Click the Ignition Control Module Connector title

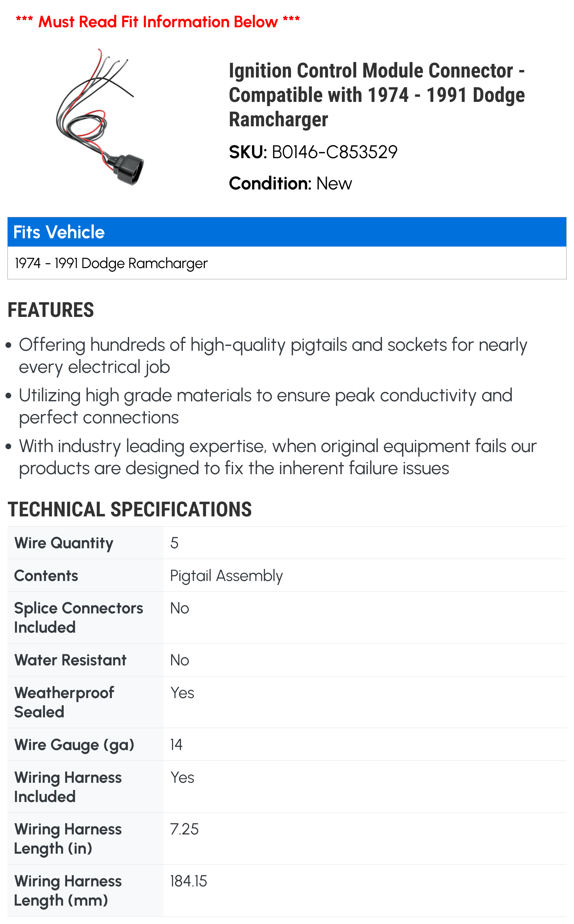377,95
